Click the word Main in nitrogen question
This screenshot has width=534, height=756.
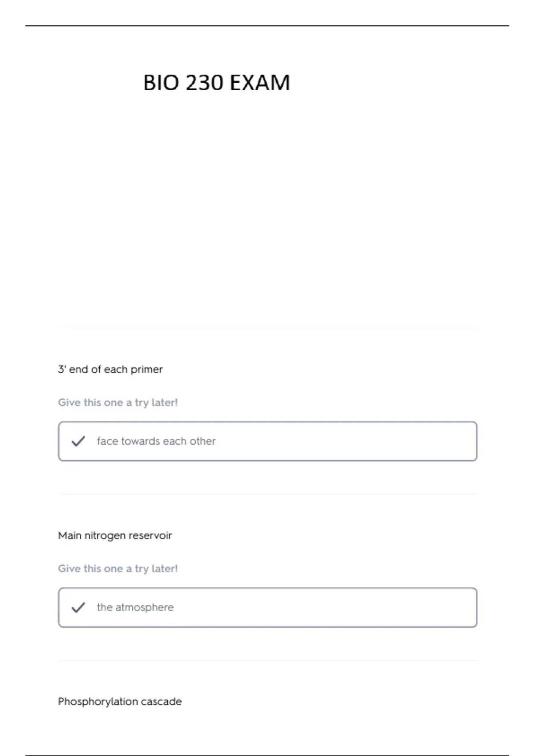(x=70, y=535)
